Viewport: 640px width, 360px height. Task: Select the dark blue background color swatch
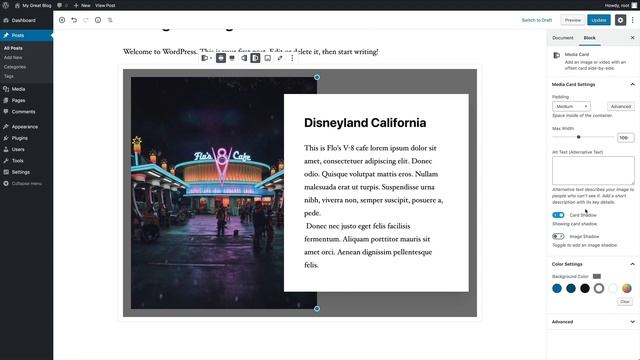pos(571,289)
